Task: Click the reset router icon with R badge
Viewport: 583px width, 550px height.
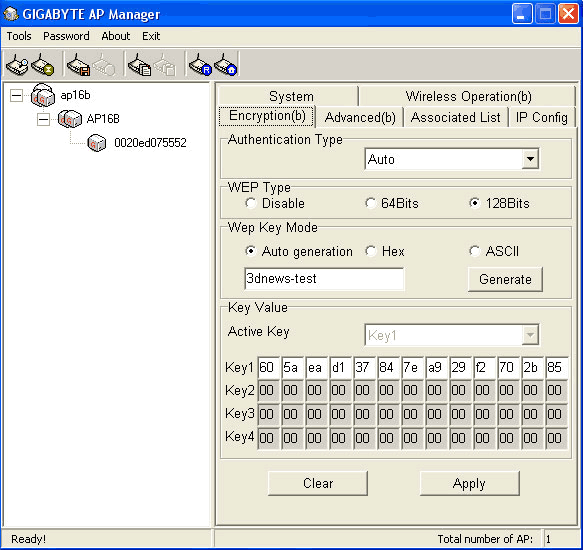Action: 200,65
